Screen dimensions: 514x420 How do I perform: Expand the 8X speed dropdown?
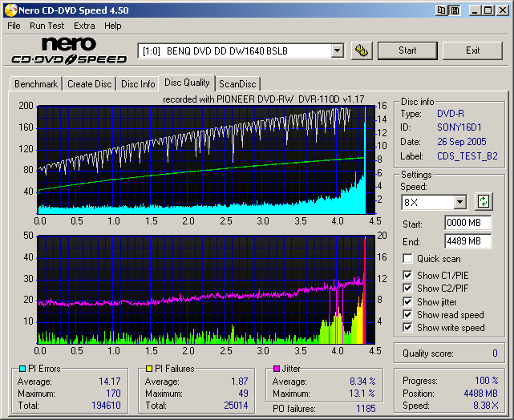(x=459, y=203)
